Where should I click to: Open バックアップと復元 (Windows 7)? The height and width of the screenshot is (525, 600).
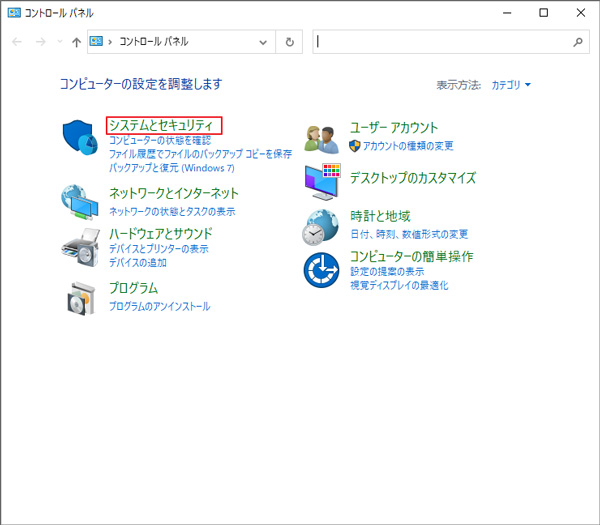pos(172,168)
